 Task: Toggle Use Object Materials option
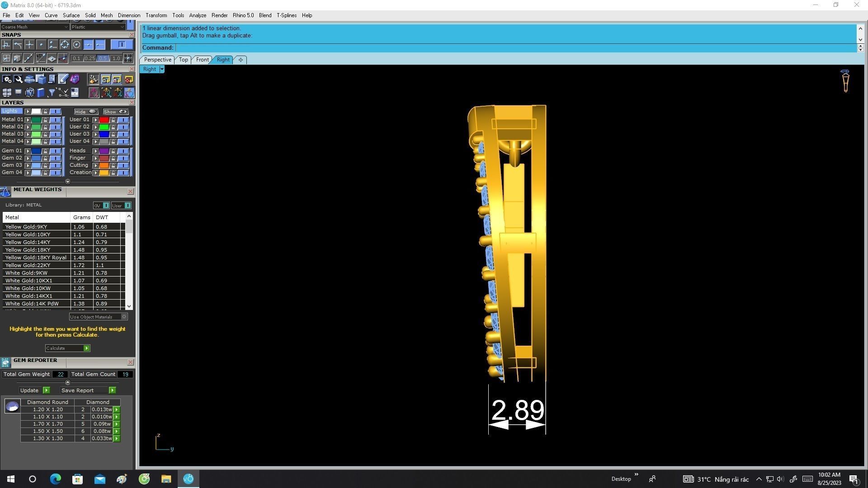click(x=98, y=317)
